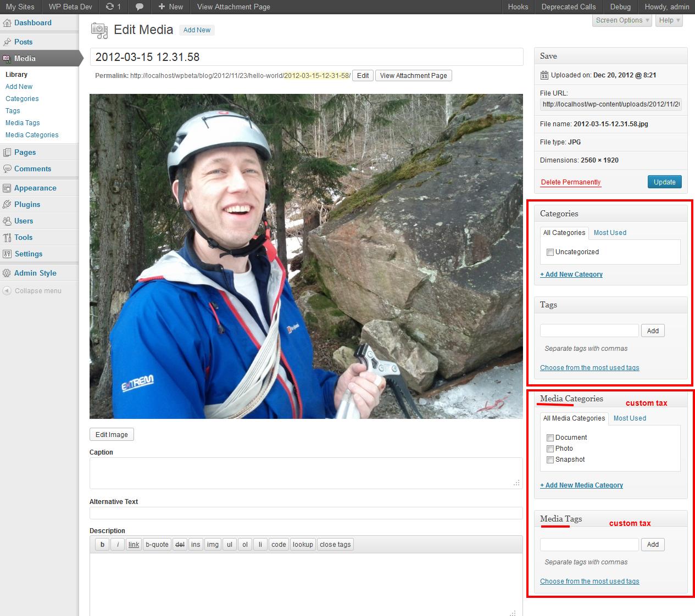The image size is (695, 616).
Task: Click Add button in Tags box
Action: [653, 331]
